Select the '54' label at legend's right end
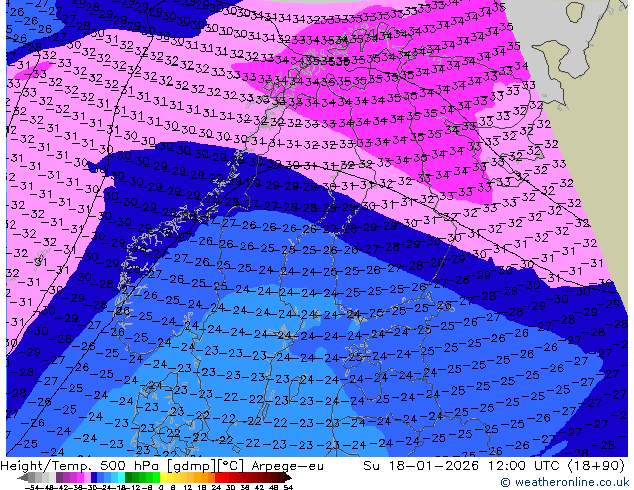 (x=288, y=488)
